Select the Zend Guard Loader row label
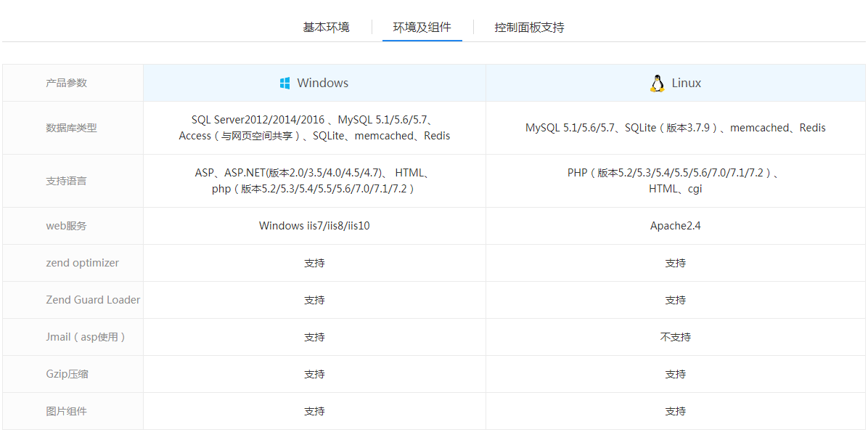868x435 pixels. pyautogui.click(x=93, y=300)
